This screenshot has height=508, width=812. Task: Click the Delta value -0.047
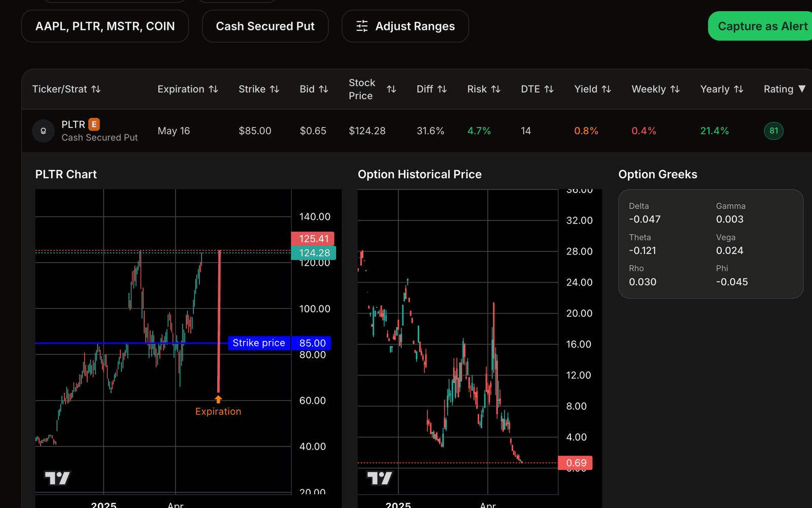point(645,219)
